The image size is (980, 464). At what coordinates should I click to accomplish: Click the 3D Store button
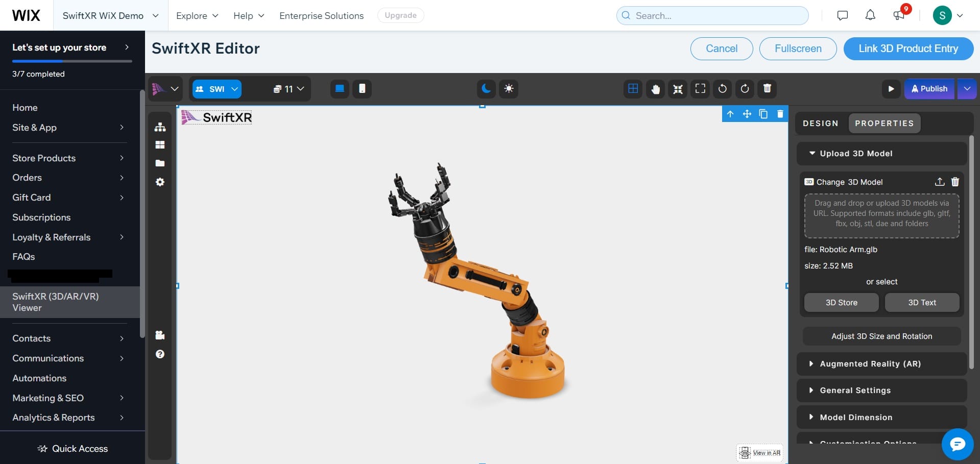coord(841,303)
